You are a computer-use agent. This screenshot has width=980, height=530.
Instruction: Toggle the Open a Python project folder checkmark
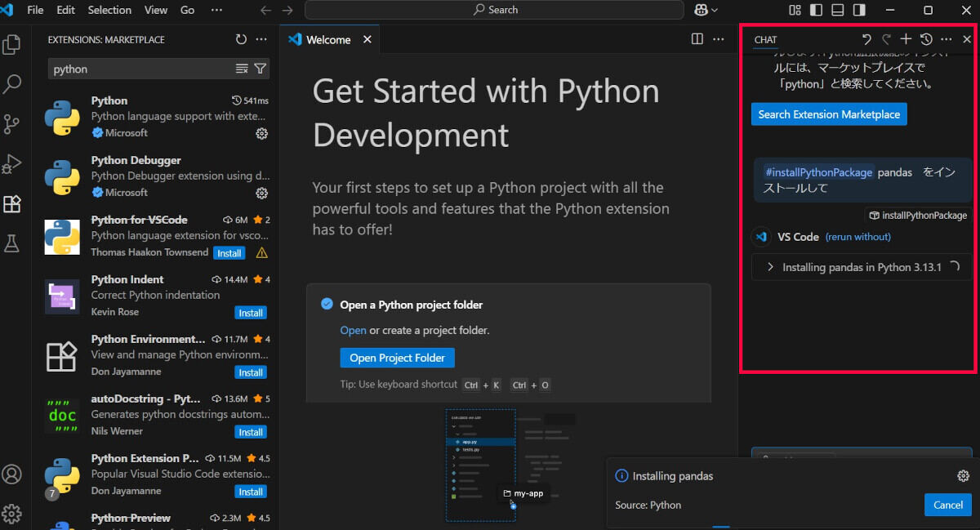[327, 305]
